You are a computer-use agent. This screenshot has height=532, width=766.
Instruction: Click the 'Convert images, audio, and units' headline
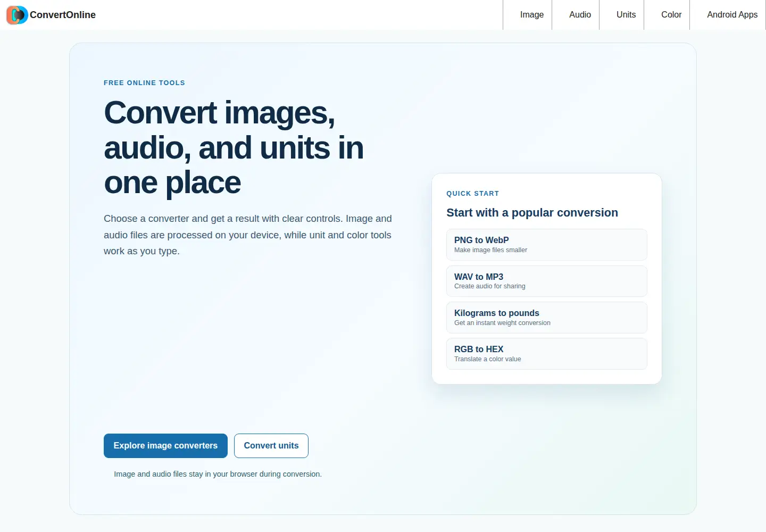tap(234, 147)
